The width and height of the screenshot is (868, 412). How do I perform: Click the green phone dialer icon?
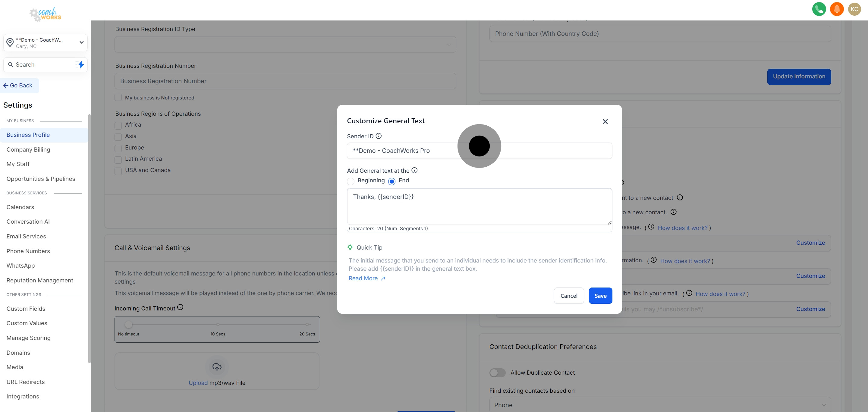(x=819, y=9)
